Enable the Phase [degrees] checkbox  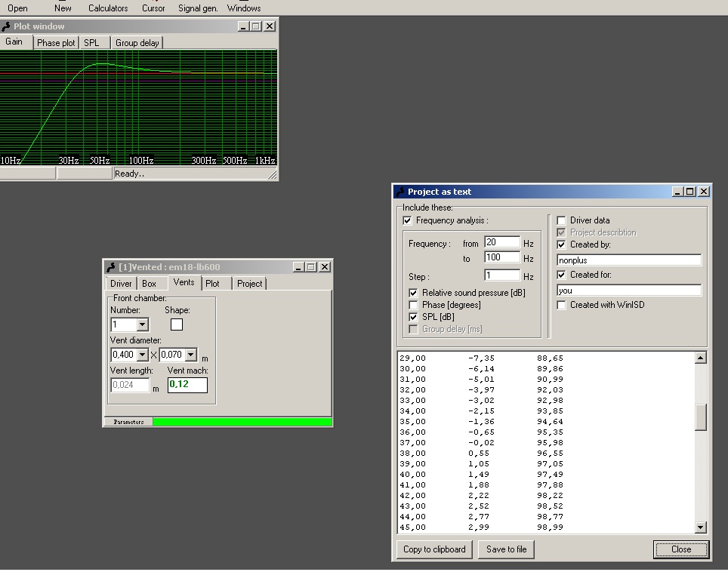(x=413, y=305)
